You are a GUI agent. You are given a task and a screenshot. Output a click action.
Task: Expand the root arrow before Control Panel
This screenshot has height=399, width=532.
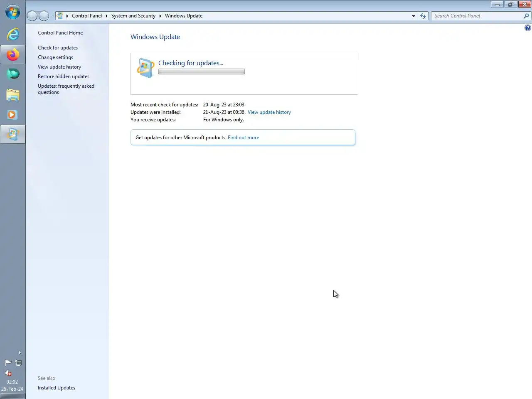tap(67, 16)
